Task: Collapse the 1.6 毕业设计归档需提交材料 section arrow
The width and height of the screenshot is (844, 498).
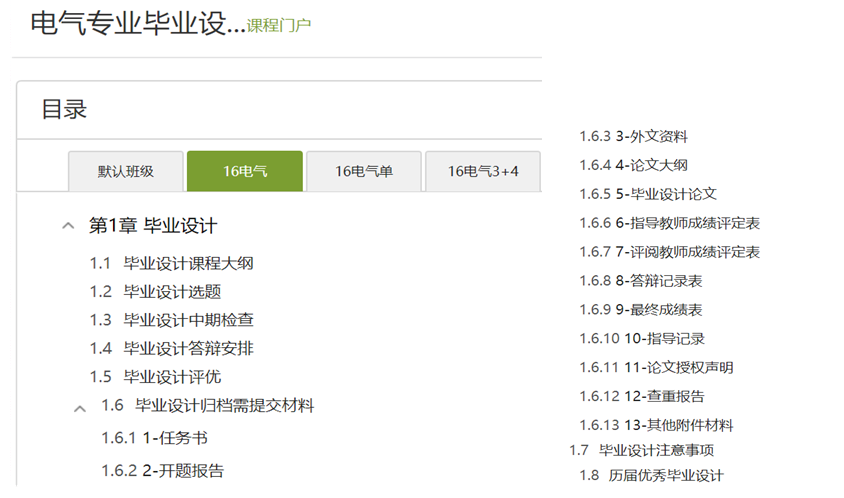Action: [x=80, y=406]
